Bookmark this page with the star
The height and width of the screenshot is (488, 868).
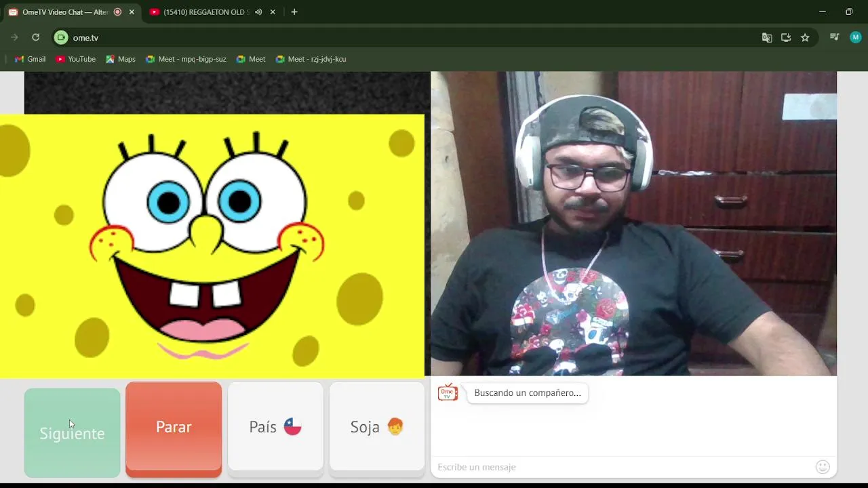coord(805,38)
